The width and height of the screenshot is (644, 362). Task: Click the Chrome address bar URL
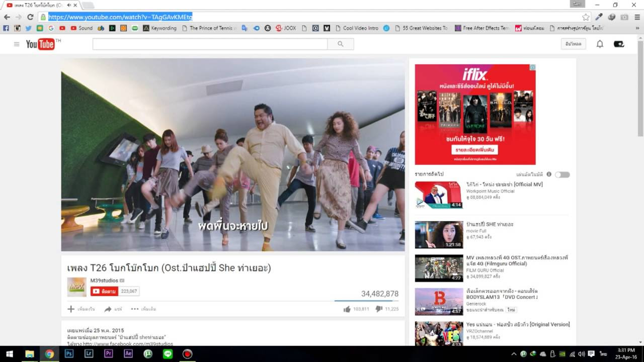[120, 17]
